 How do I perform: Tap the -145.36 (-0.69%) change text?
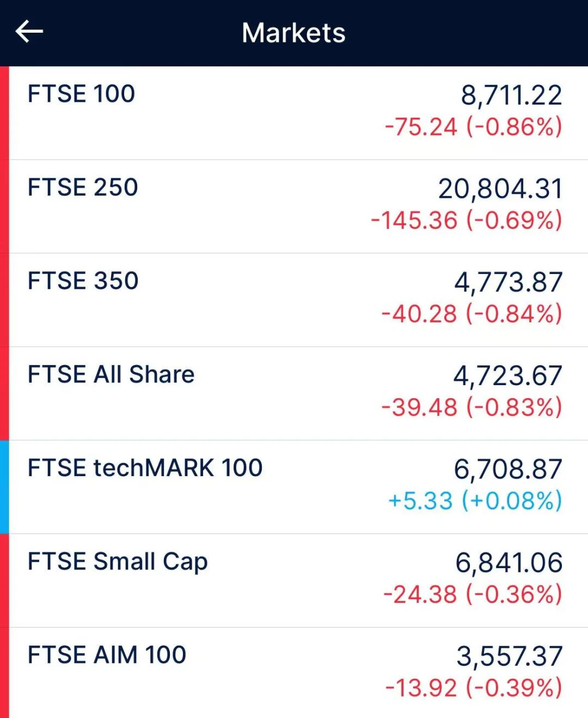click(467, 221)
